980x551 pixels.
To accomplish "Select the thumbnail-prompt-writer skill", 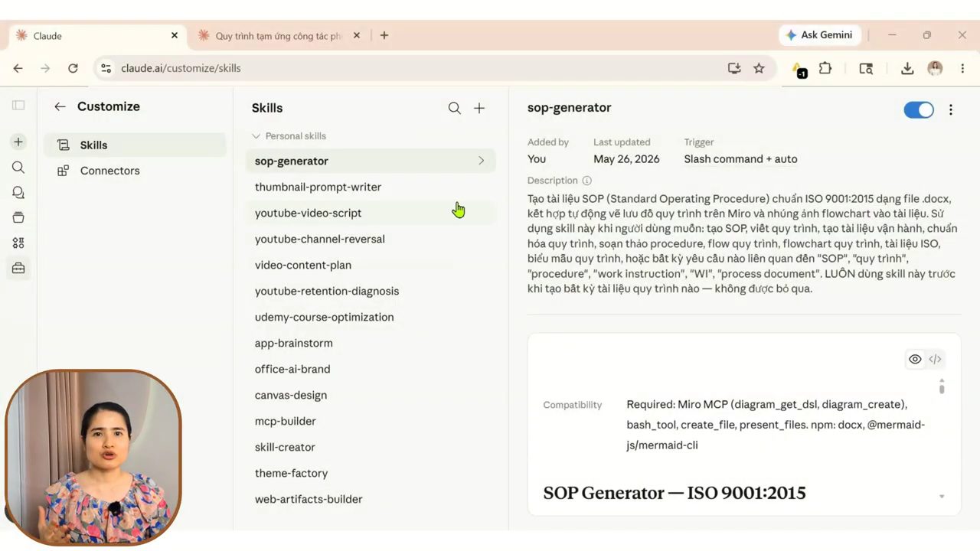I will point(371,187).
